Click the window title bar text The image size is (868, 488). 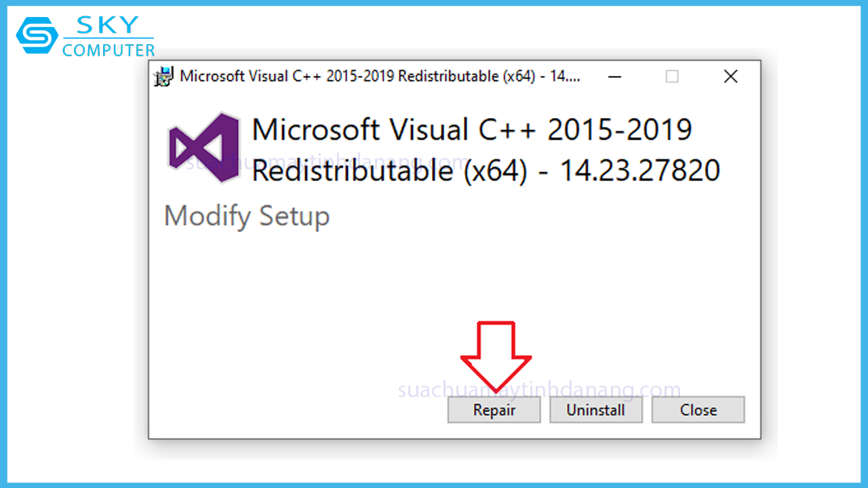380,77
